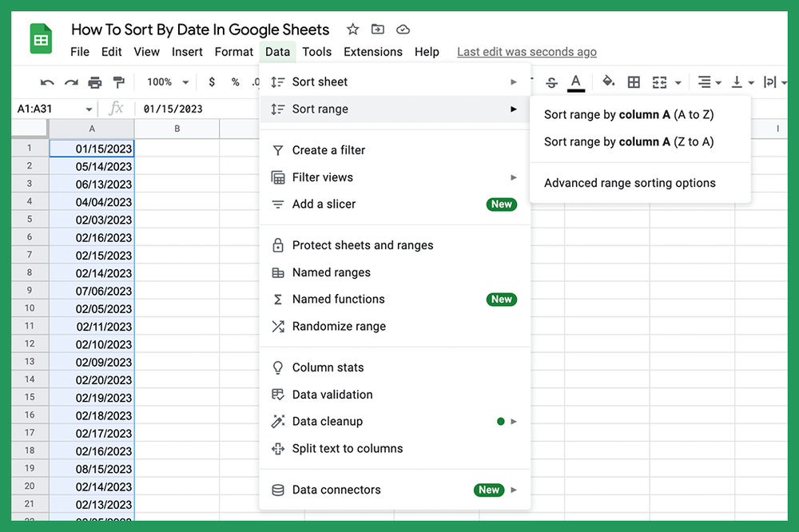Click the select-all corner box
The width and height of the screenshot is (799, 532).
click(30, 129)
